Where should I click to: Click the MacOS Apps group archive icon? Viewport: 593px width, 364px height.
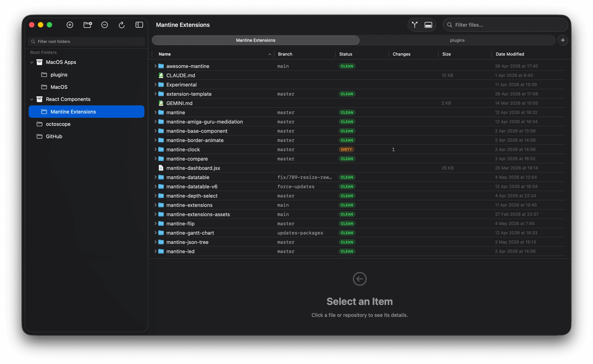click(39, 62)
